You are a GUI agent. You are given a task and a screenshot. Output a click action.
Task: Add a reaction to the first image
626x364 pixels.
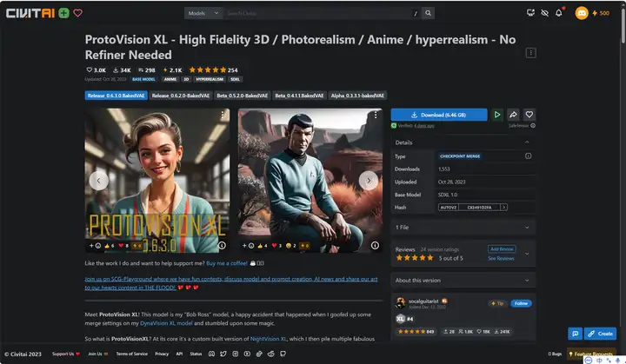(x=95, y=246)
